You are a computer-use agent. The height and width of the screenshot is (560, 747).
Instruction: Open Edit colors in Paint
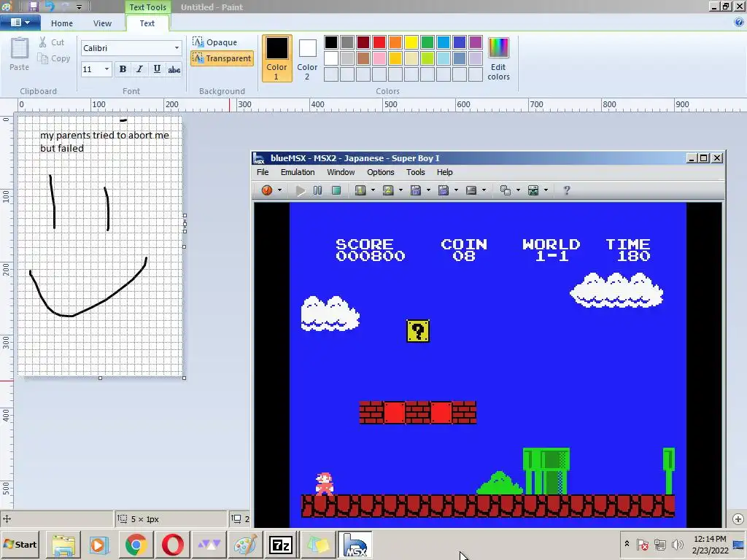[498, 59]
